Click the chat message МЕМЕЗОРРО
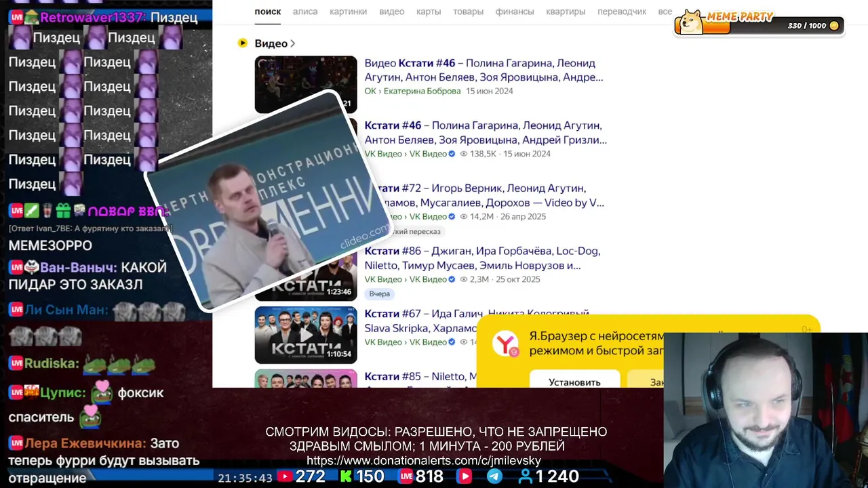Viewport: 868px width, 488px height. click(x=50, y=245)
